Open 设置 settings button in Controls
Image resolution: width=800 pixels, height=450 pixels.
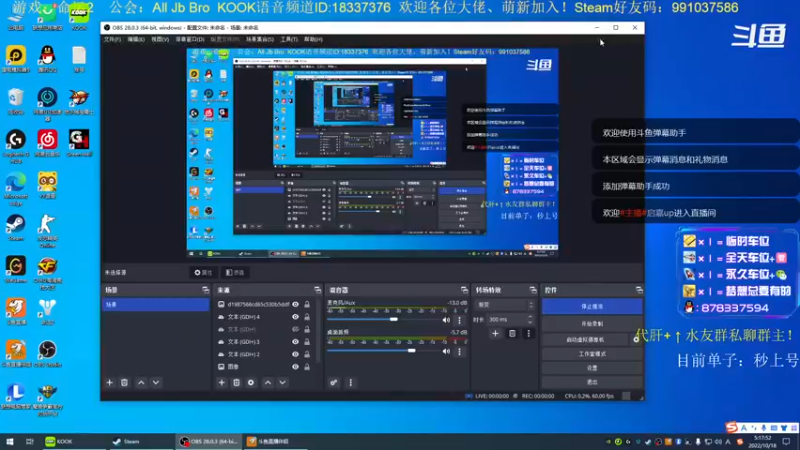[592, 368]
